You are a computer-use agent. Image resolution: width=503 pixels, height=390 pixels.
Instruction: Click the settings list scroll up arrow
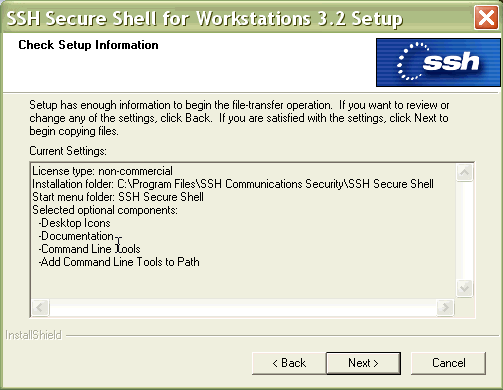(464, 173)
